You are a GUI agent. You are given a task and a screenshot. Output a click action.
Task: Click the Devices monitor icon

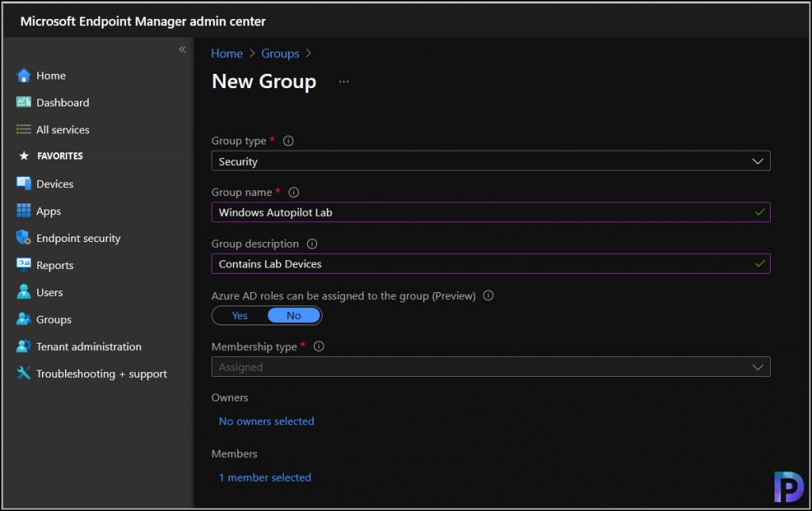pyautogui.click(x=24, y=183)
